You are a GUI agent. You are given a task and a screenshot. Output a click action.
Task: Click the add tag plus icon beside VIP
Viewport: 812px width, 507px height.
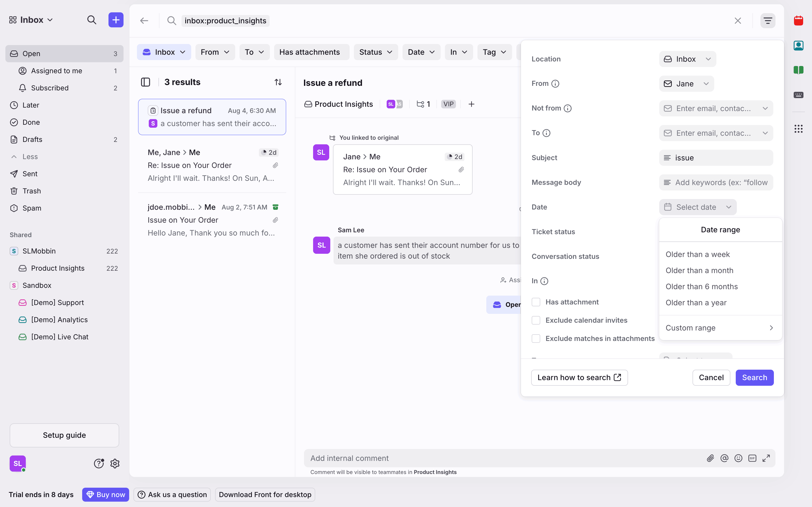(x=472, y=104)
